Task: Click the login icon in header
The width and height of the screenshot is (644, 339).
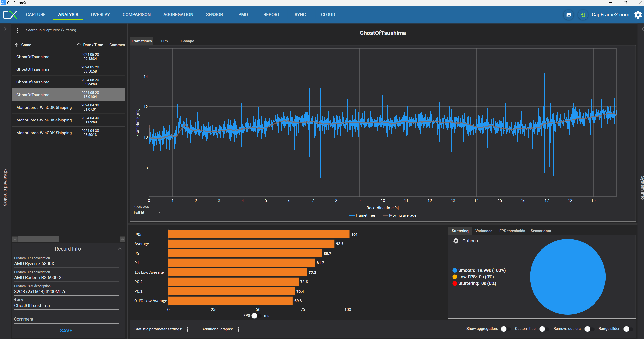Action: (x=583, y=15)
